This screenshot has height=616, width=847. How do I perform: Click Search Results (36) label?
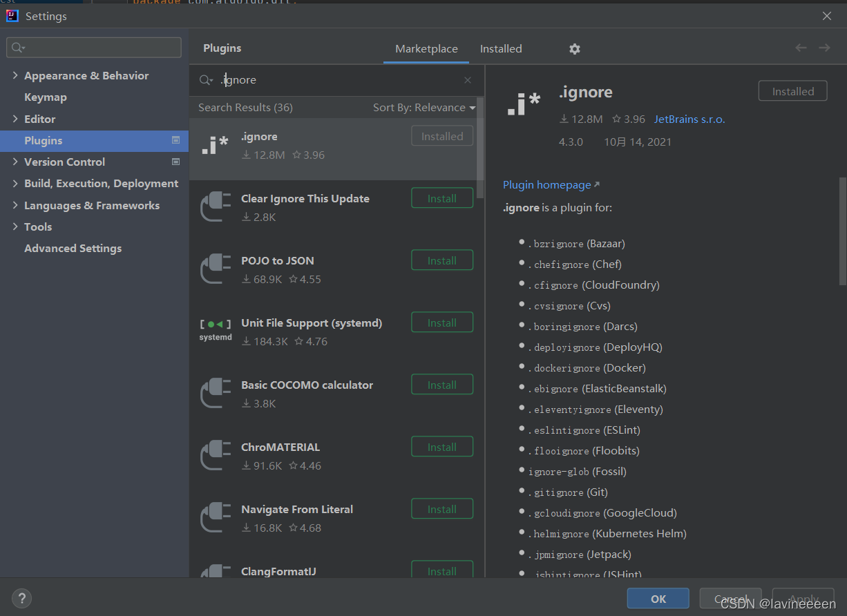tap(245, 108)
